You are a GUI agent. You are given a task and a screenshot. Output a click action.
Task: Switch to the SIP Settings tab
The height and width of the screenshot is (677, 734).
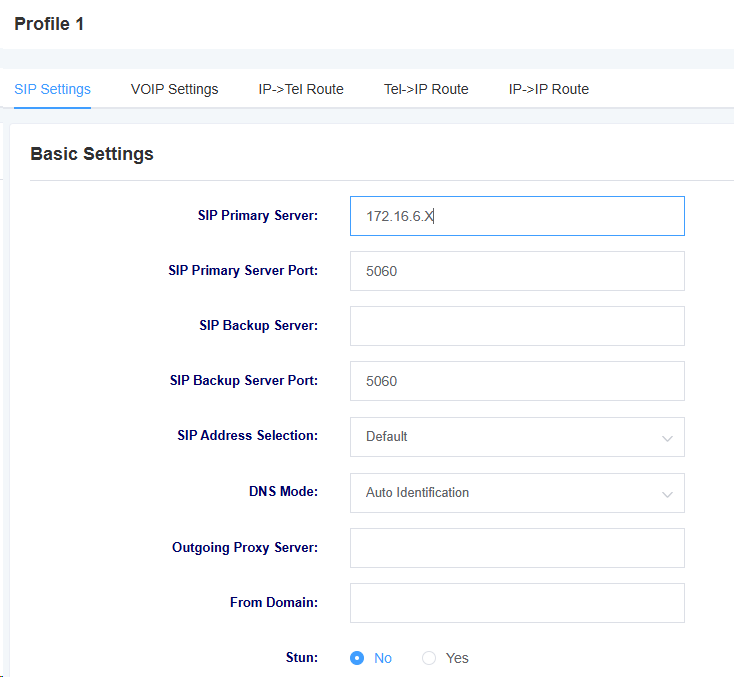tap(52, 89)
